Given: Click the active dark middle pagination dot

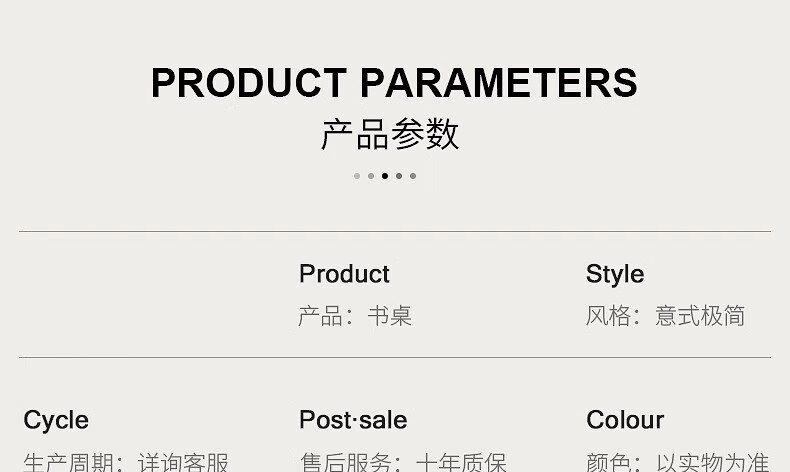Looking at the screenshot, I should (x=385, y=176).
